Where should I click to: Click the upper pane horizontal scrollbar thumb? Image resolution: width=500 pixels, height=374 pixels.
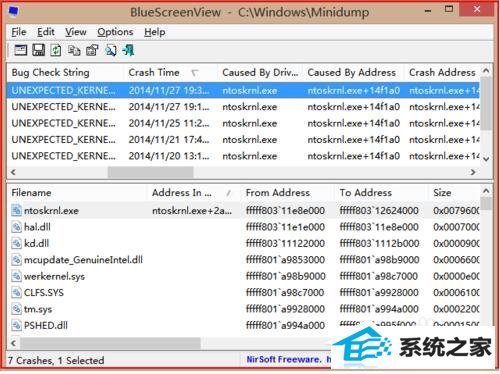150,172
